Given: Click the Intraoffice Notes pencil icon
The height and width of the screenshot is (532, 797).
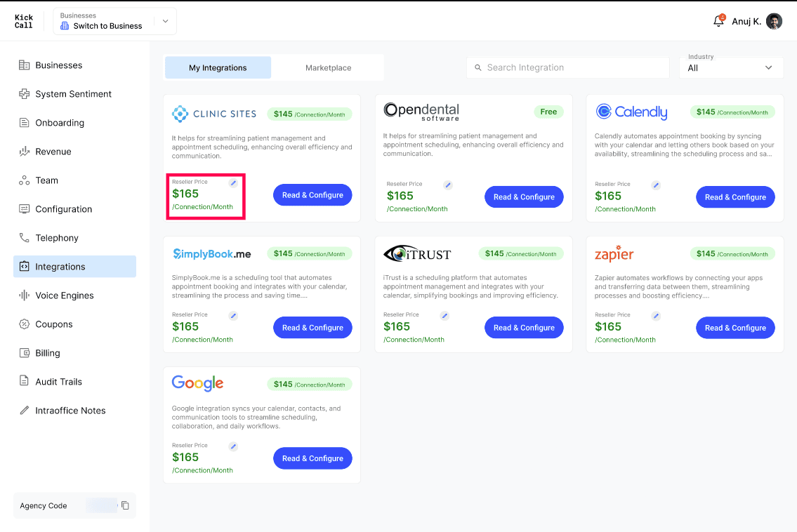Looking at the screenshot, I should [x=24, y=410].
